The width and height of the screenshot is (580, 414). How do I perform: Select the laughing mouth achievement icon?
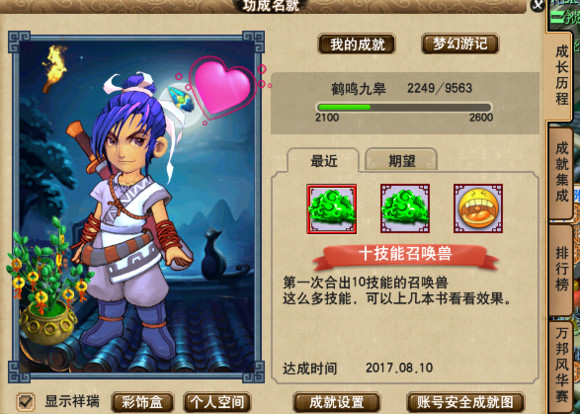coord(478,209)
